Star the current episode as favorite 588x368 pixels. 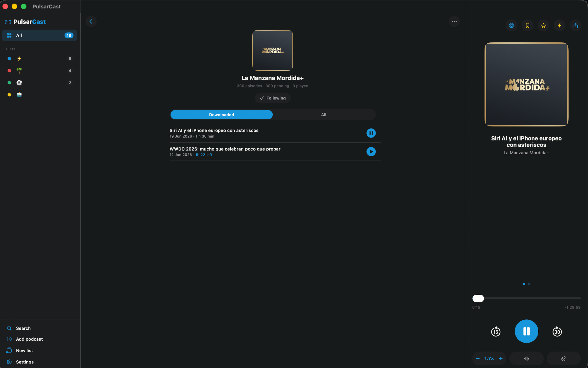(x=543, y=26)
